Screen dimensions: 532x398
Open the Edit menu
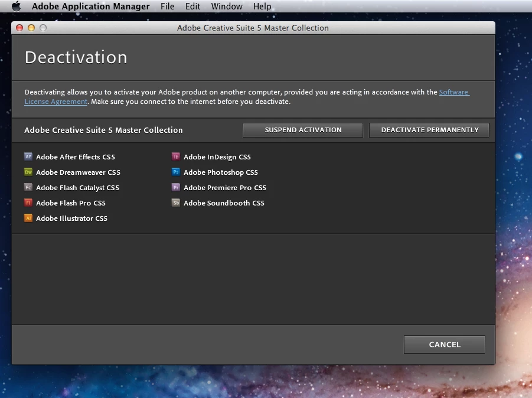(x=192, y=6)
